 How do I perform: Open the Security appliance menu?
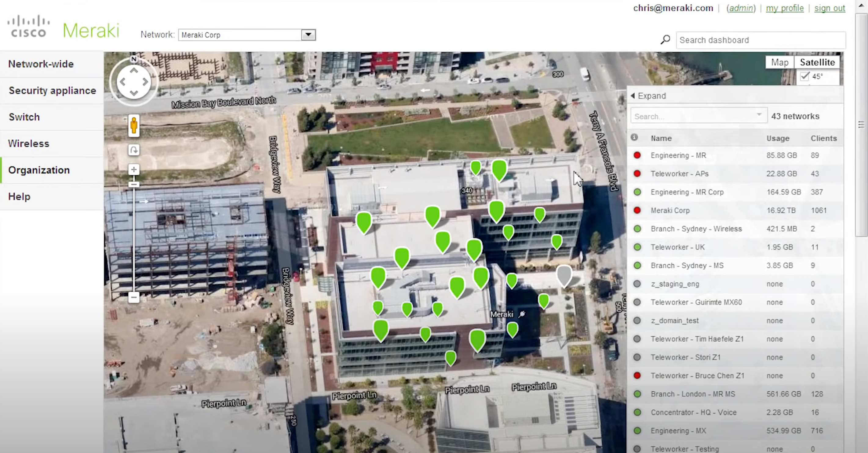52,91
